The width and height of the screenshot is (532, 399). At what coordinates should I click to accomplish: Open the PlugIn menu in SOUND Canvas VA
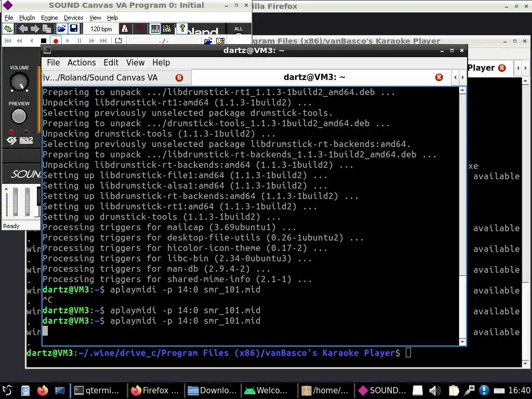tap(27, 18)
